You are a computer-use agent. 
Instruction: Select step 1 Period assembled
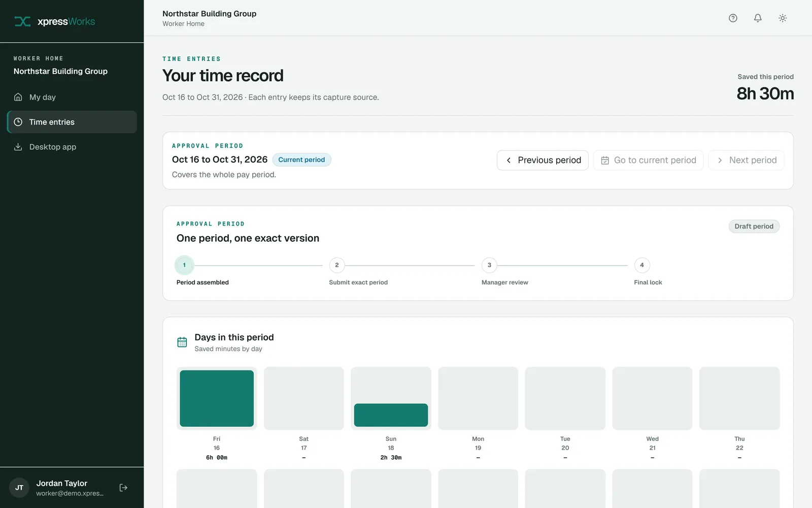click(x=184, y=265)
